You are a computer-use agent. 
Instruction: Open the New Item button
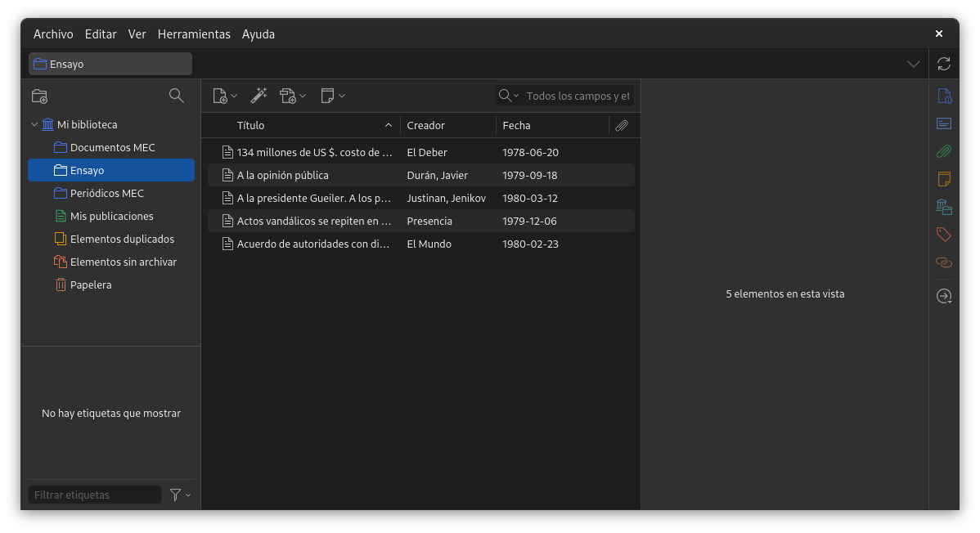(x=224, y=96)
